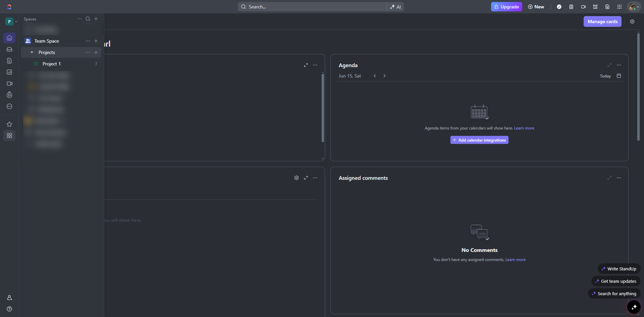Click the search icon in the Spaces panel
This screenshot has width=644, height=317.
point(88,19)
